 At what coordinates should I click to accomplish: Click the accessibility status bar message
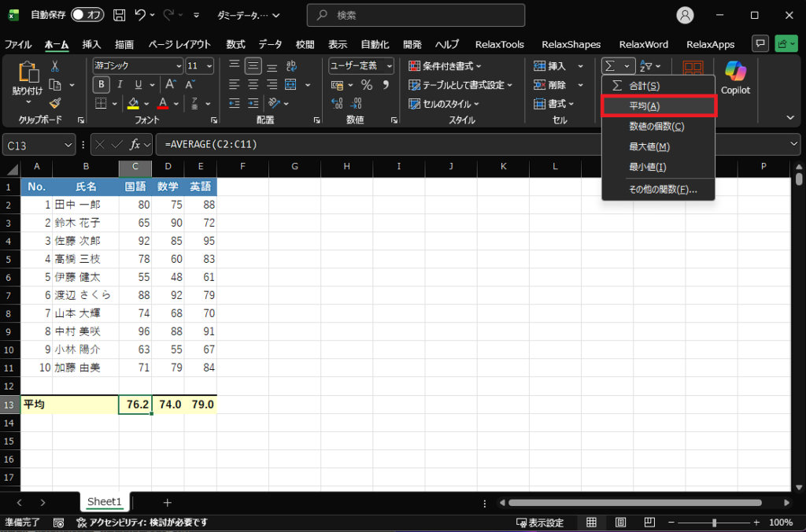click(142, 523)
